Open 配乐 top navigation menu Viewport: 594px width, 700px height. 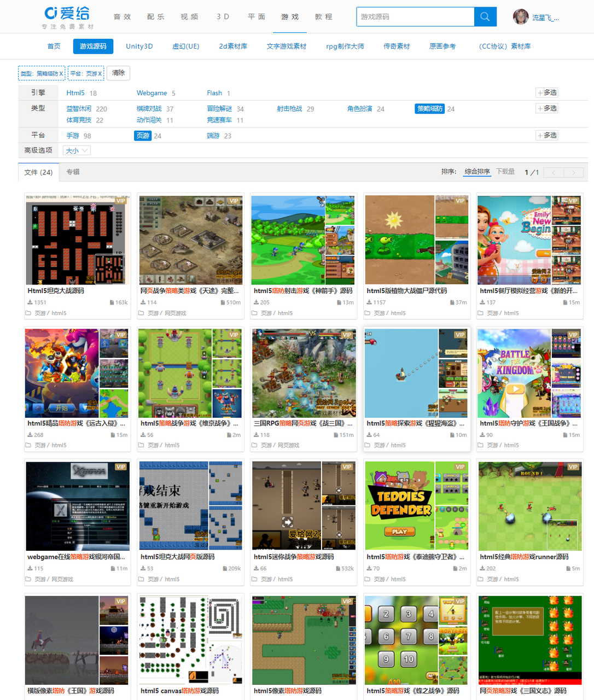click(156, 17)
